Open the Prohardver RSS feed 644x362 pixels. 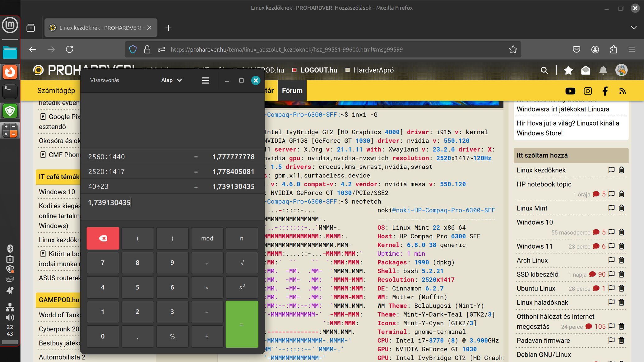[x=622, y=91]
